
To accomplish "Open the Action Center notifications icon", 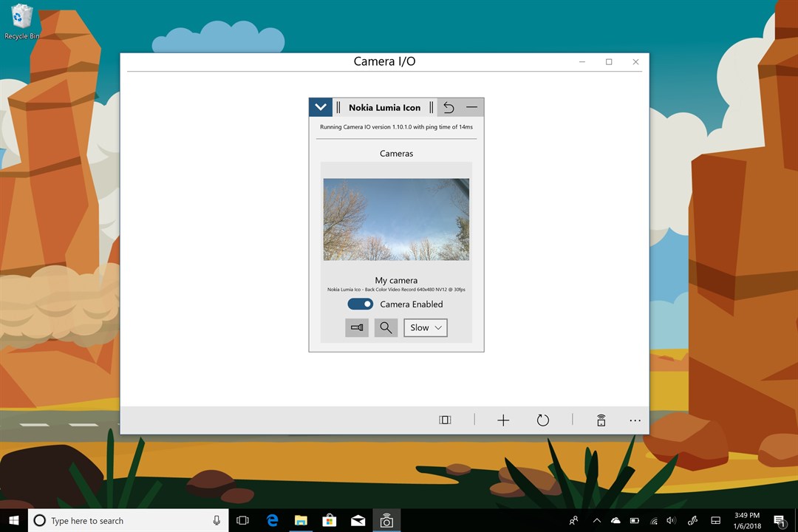I will pyautogui.click(x=780, y=520).
